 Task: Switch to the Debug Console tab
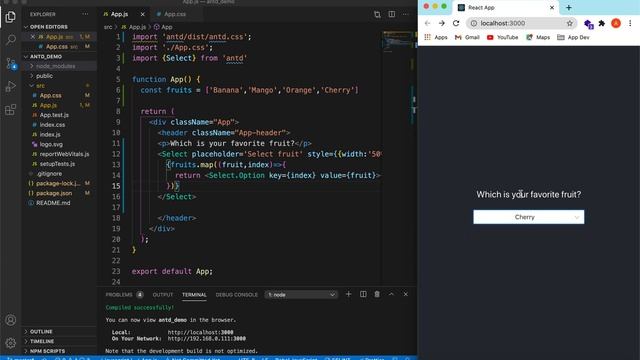[237, 295]
